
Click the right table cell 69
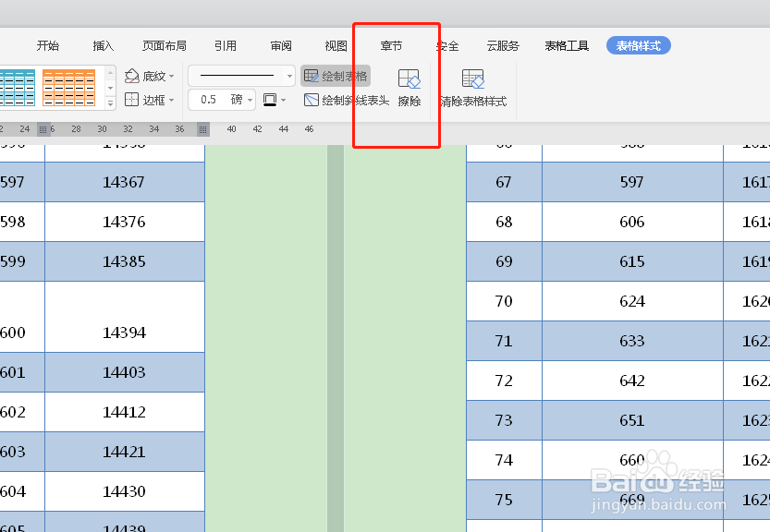point(504,261)
